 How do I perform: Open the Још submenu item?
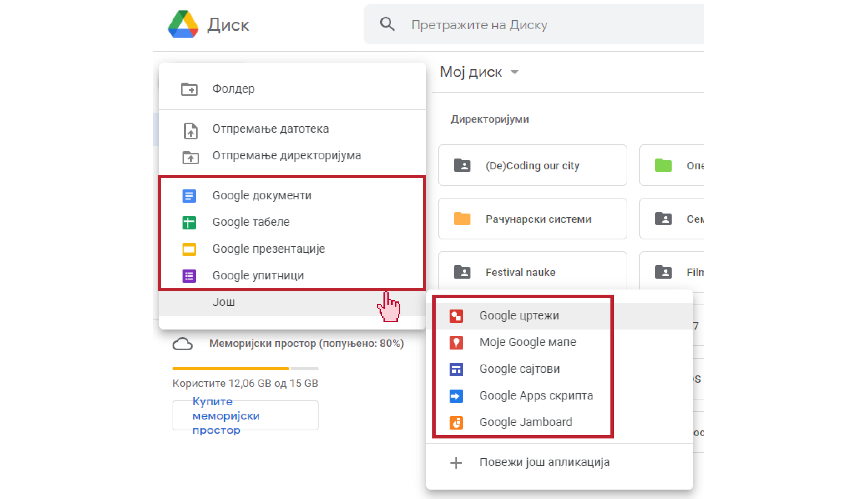[224, 302]
